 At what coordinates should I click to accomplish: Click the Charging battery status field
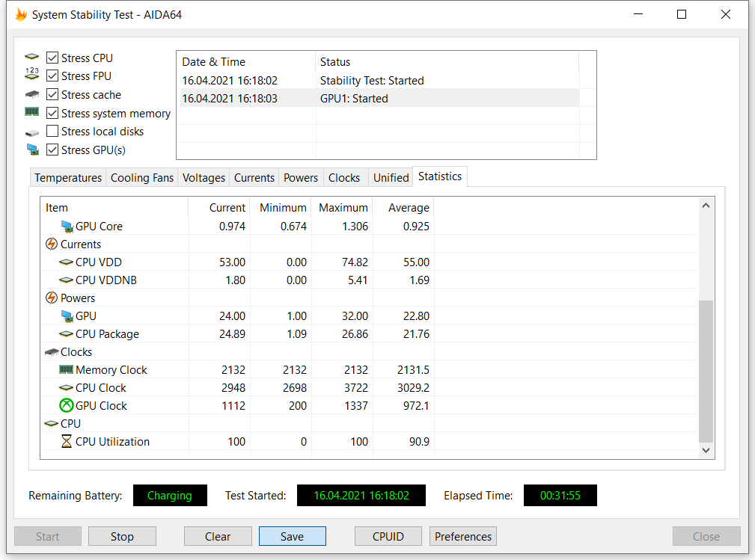tap(170, 495)
